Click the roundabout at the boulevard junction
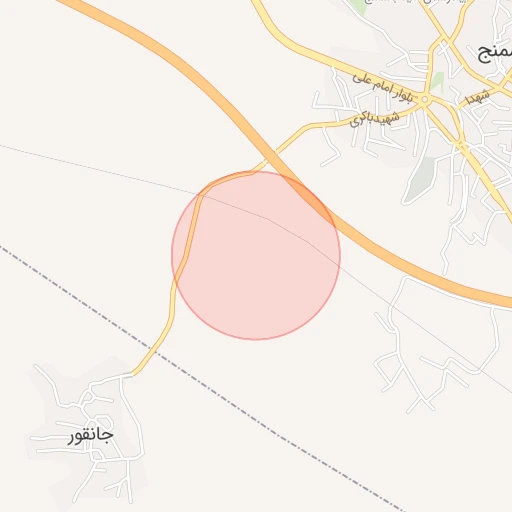This screenshot has width=512, height=512. coord(425,99)
